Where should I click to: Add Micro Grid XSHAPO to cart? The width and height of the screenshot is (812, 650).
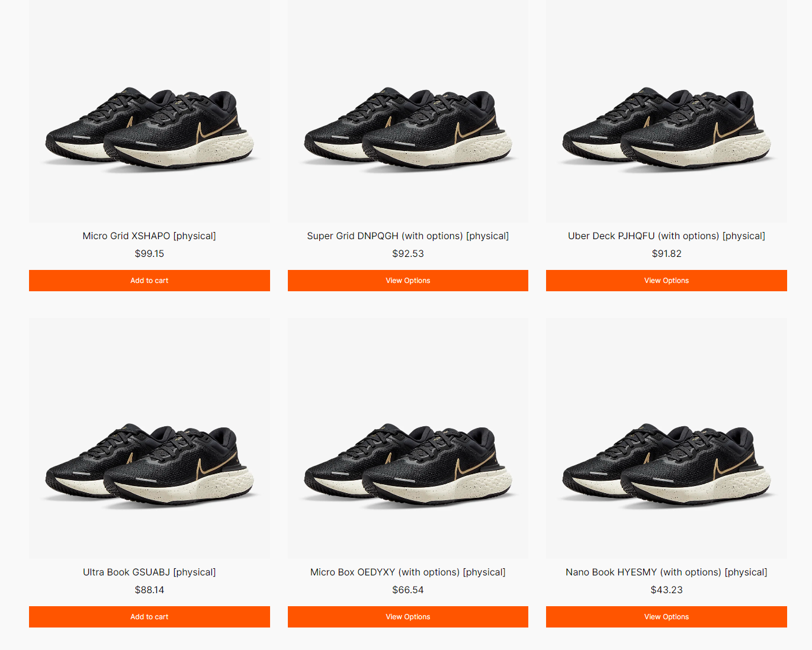pyautogui.click(x=149, y=281)
